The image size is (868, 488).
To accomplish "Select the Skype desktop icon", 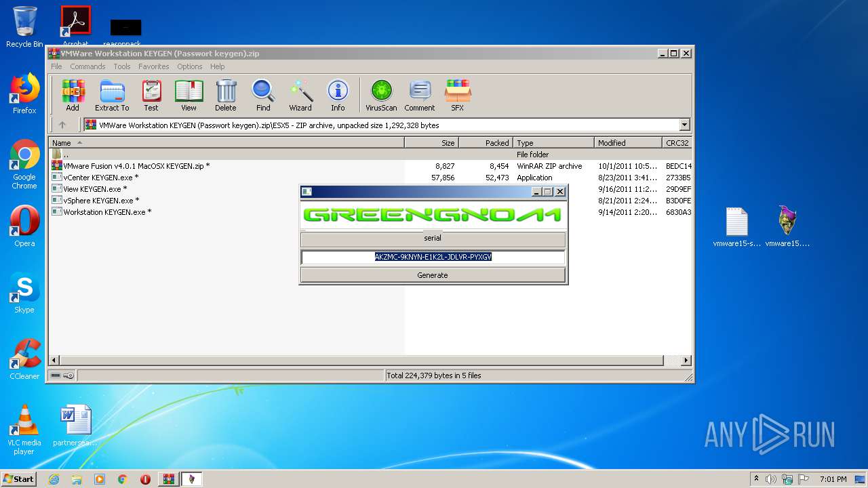I will click(24, 293).
